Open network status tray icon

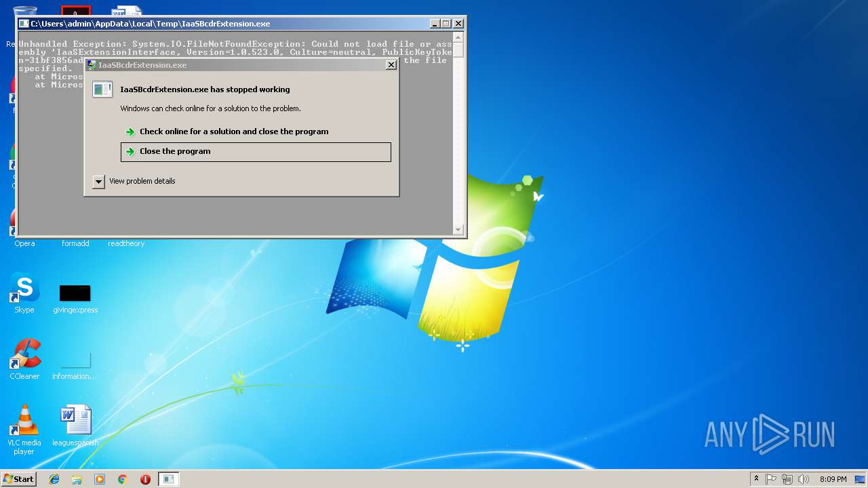(787, 479)
